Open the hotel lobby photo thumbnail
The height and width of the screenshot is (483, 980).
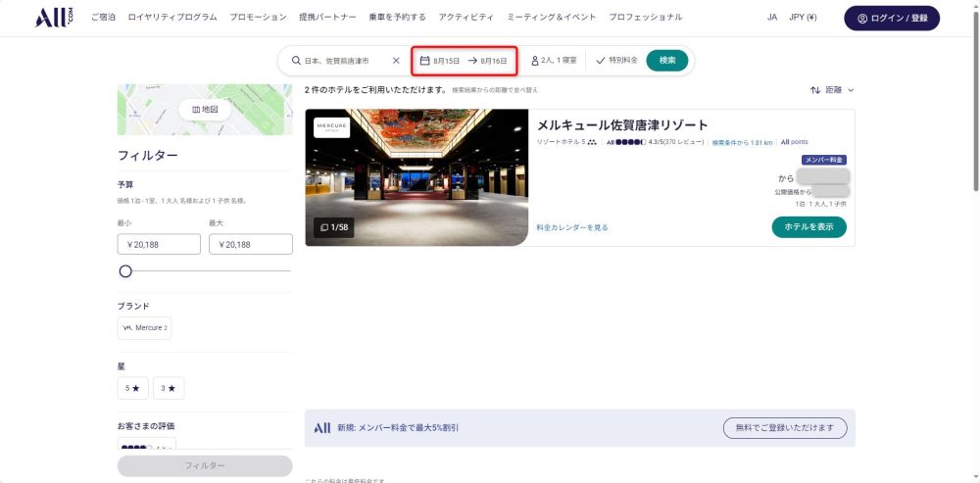click(x=416, y=177)
